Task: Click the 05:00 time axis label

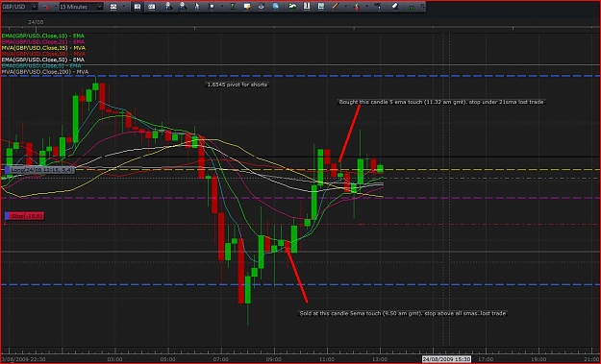Action: point(168,359)
